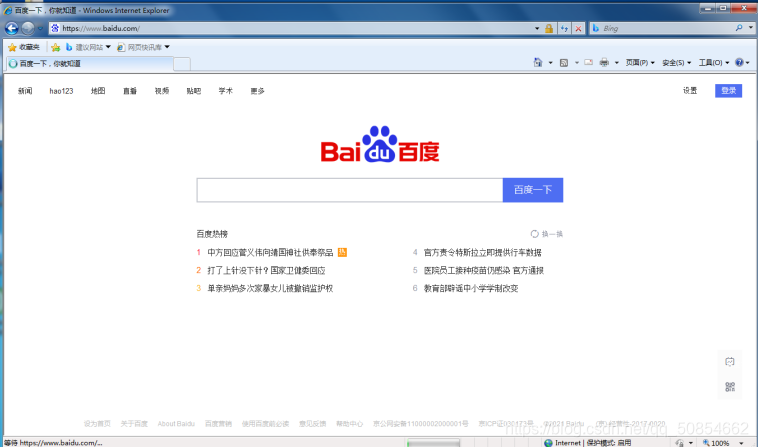The height and width of the screenshot is (447, 758).
Task: Open the 视频 video link
Action: pyautogui.click(x=161, y=91)
